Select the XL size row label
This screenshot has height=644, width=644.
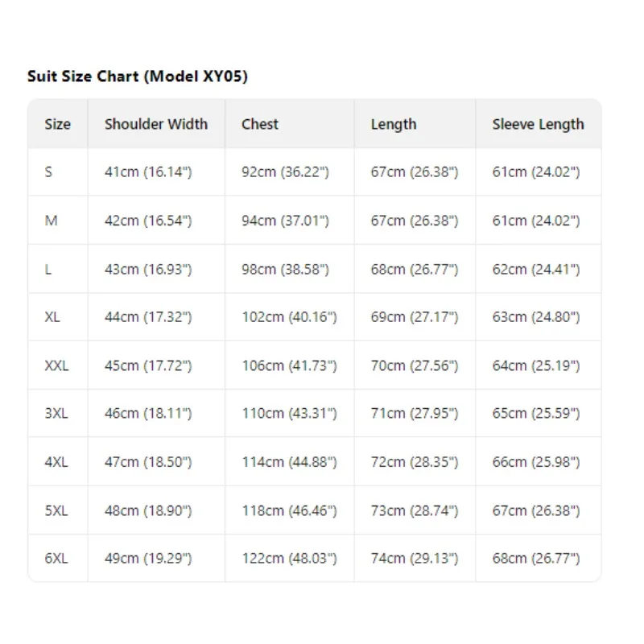pos(52,316)
